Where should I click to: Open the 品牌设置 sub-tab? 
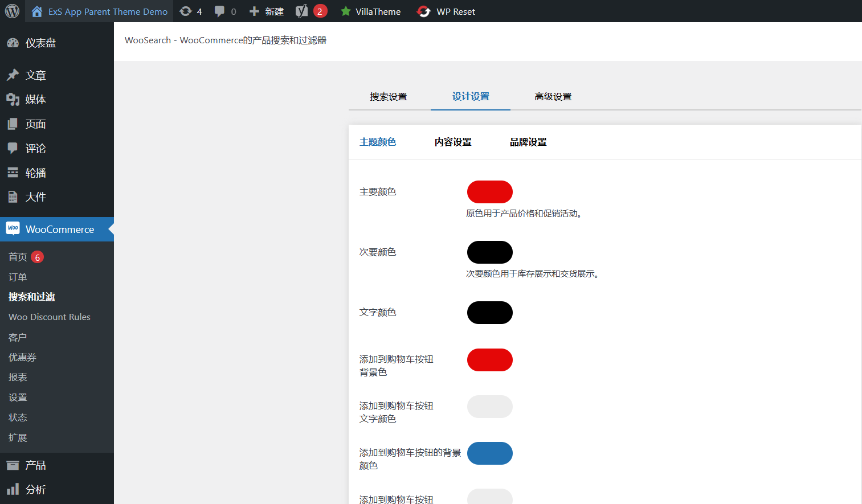pos(528,142)
